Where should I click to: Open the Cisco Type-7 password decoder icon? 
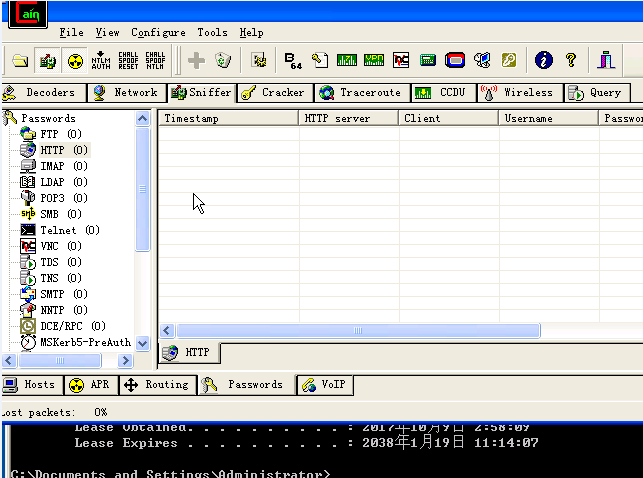click(347, 61)
